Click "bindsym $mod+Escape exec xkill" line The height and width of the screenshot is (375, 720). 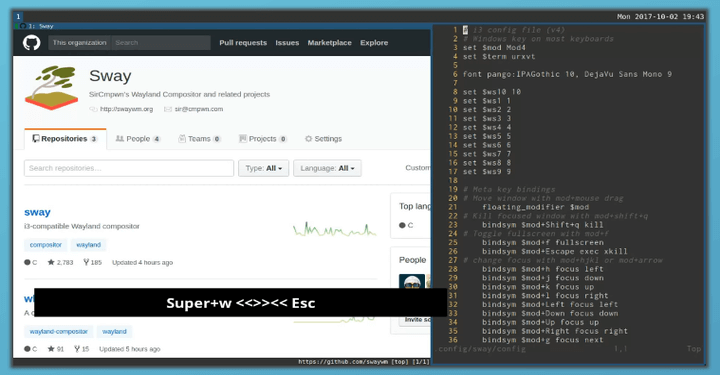pyautogui.click(x=554, y=252)
